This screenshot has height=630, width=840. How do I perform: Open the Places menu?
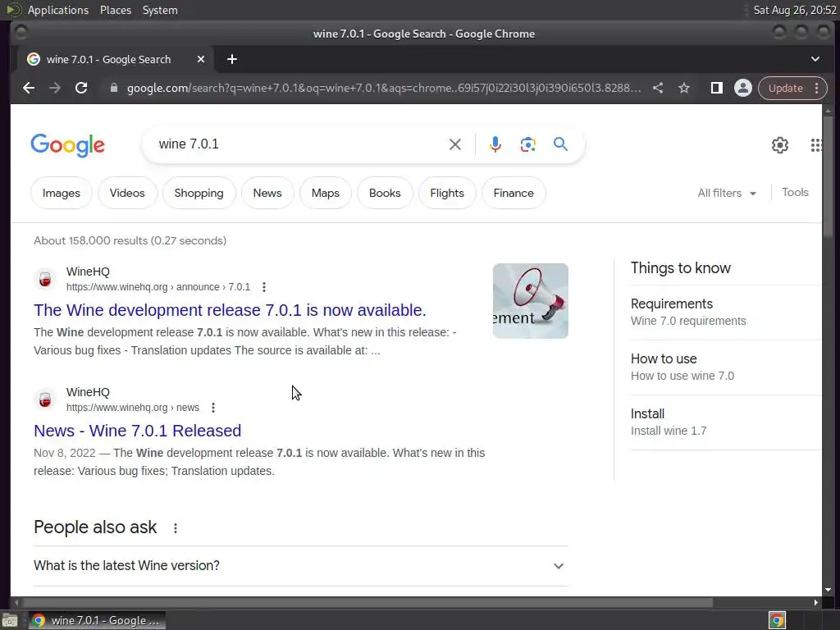click(116, 10)
